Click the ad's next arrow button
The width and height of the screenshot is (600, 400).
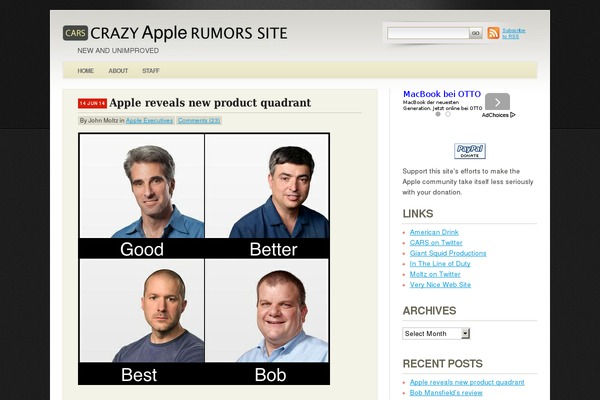coord(497,102)
